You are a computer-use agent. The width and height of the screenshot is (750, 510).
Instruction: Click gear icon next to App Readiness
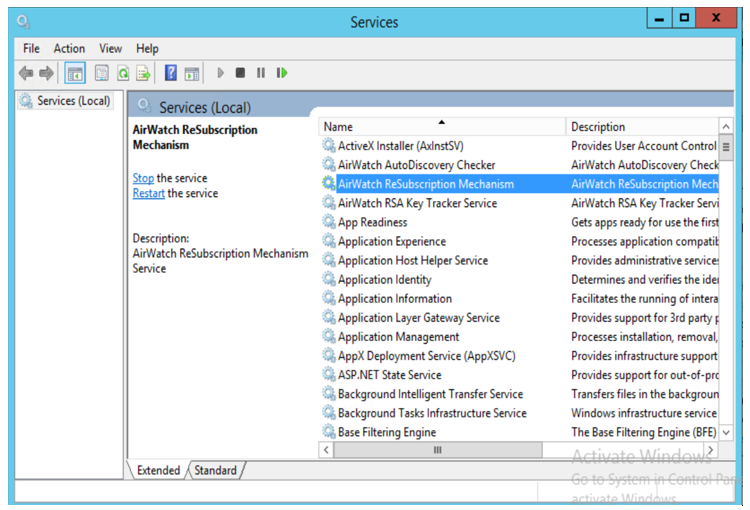[329, 222]
